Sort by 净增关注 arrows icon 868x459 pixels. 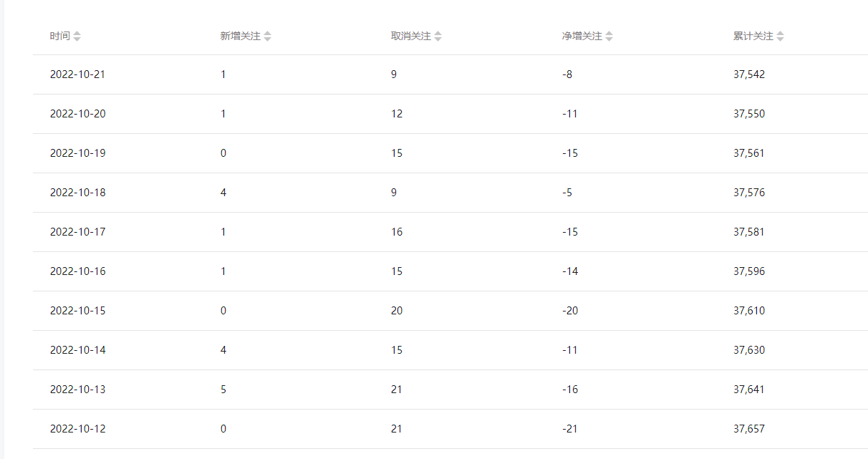point(609,37)
